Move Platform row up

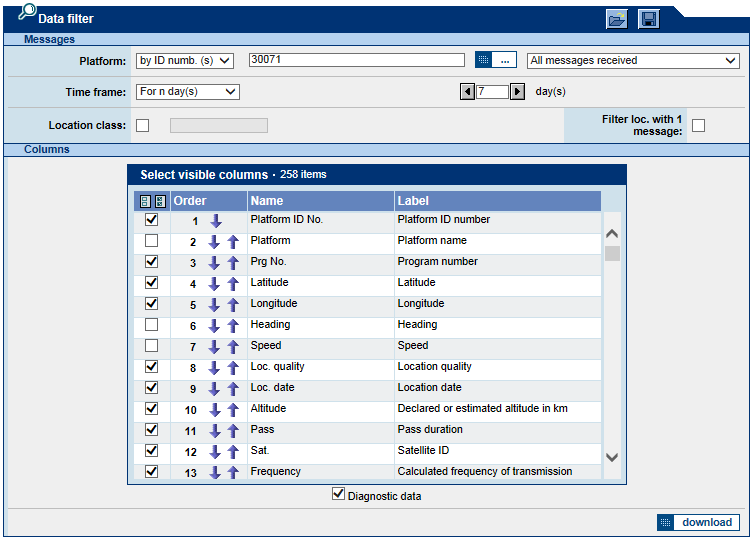pyautogui.click(x=233, y=242)
